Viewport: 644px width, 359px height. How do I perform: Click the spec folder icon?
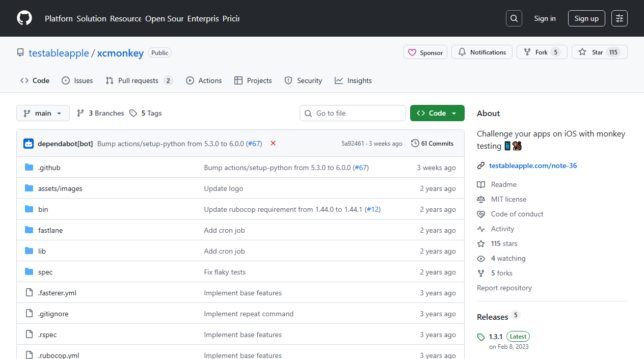(x=29, y=272)
